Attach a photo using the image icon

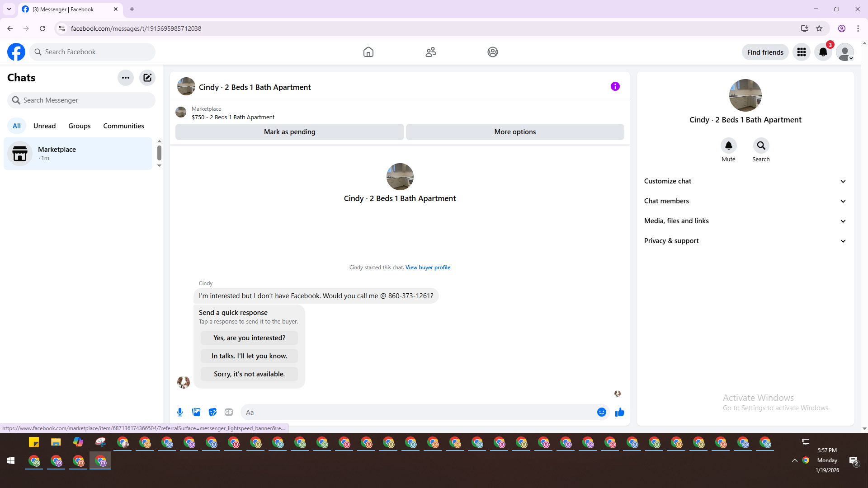coord(196,412)
